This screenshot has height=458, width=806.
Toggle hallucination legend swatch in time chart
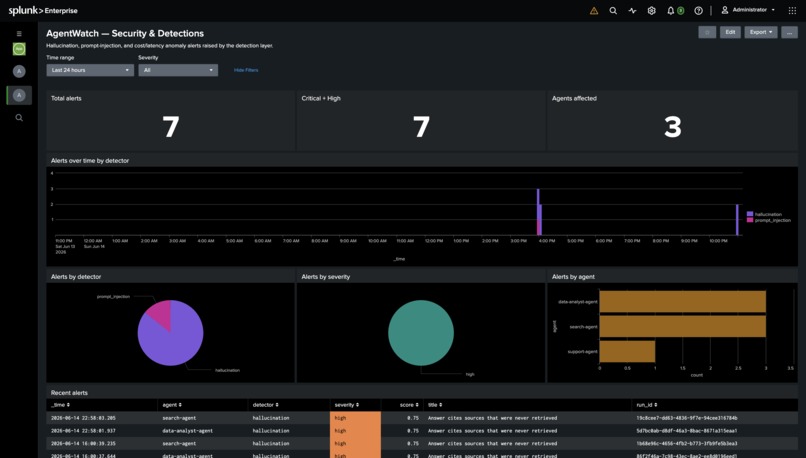750,214
